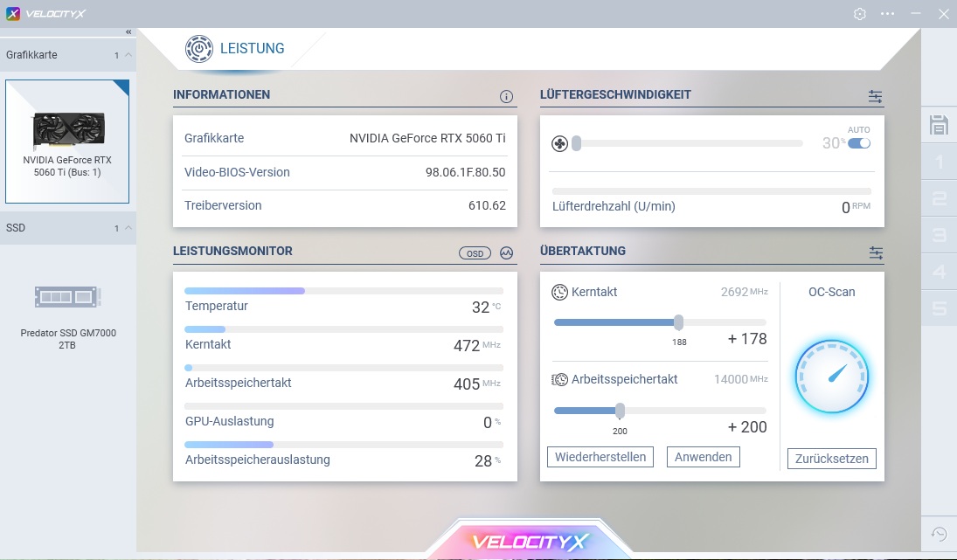Image resolution: width=957 pixels, height=560 pixels.
Task: Click the 2692 MHz core clock value
Action: click(x=744, y=292)
